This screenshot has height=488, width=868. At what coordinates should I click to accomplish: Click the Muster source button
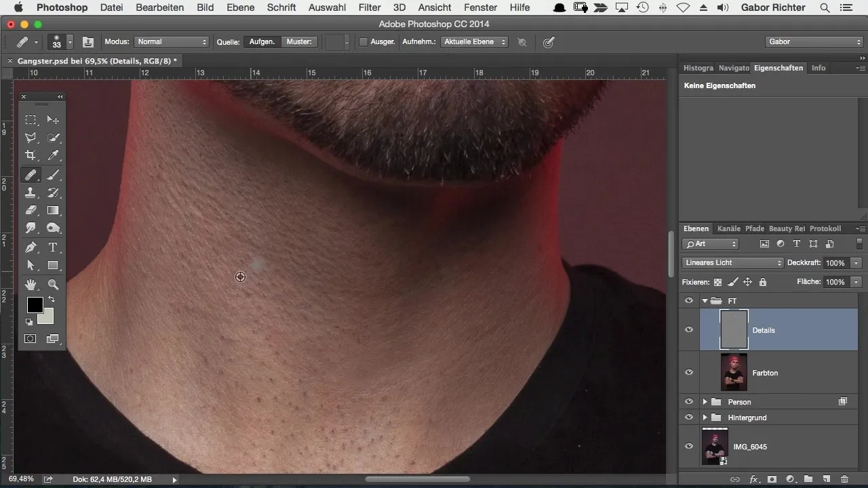299,42
